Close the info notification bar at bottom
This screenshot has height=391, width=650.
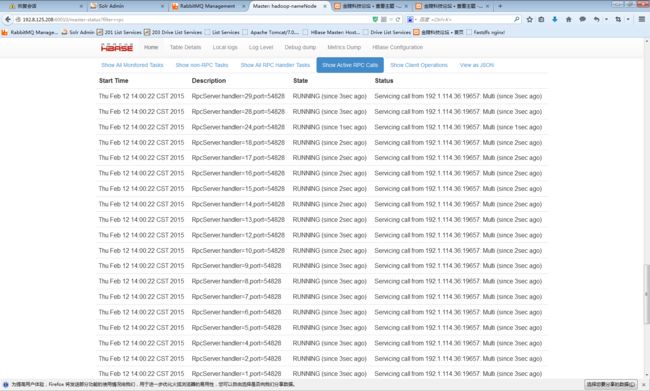tap(644, 385)
